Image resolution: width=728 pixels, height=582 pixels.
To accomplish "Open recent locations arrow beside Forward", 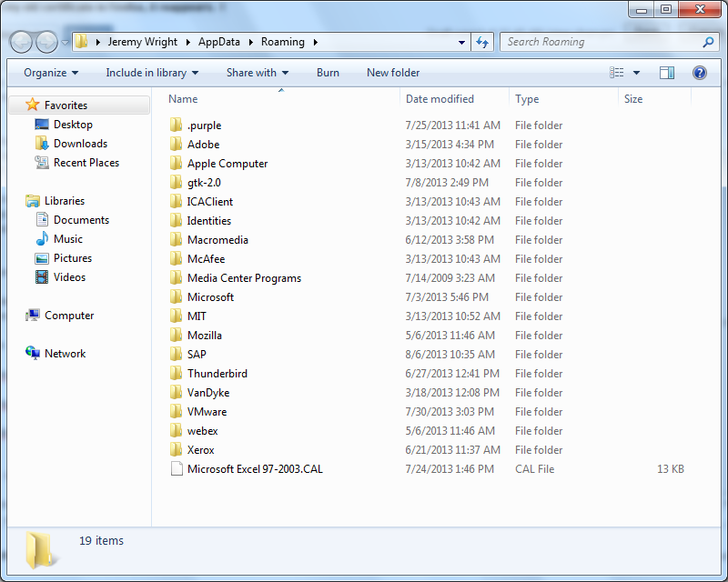I will (x=65, y=42).
